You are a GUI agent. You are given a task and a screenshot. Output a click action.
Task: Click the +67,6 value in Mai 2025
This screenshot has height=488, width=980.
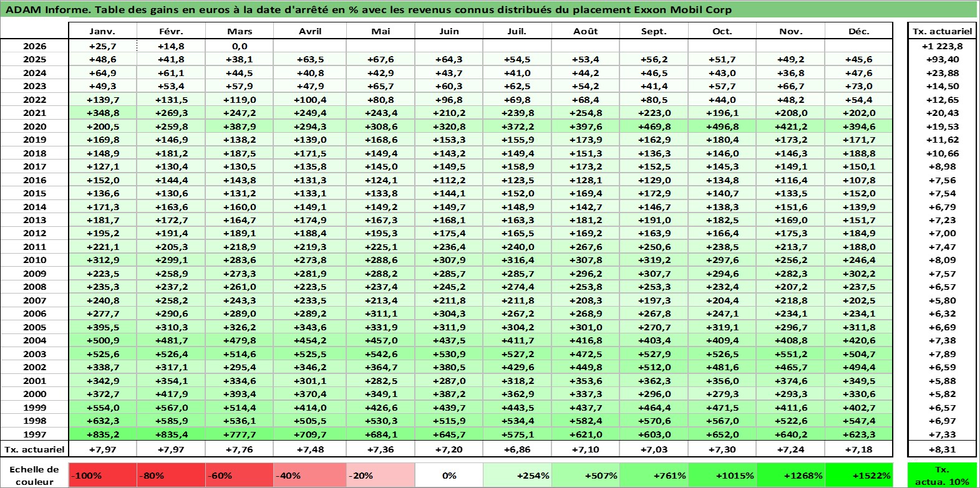click(x=381, y=59)
